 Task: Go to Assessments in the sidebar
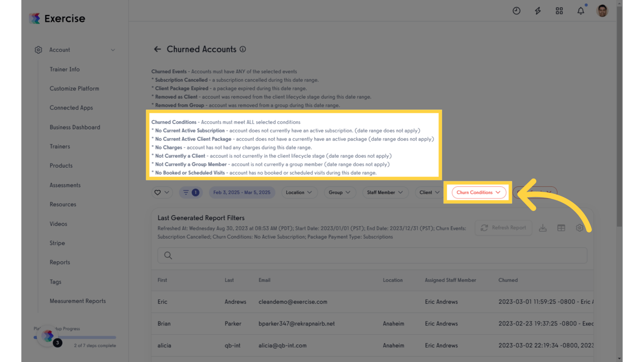click(x=65, y=185)
